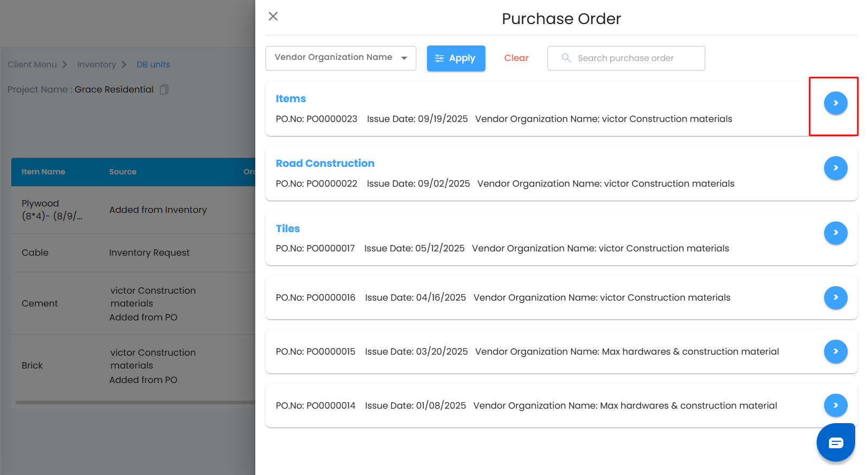This screenshot has width=868, height=475.
Task: Click the table horizontal scrollbar
Action: coord(135,402)
